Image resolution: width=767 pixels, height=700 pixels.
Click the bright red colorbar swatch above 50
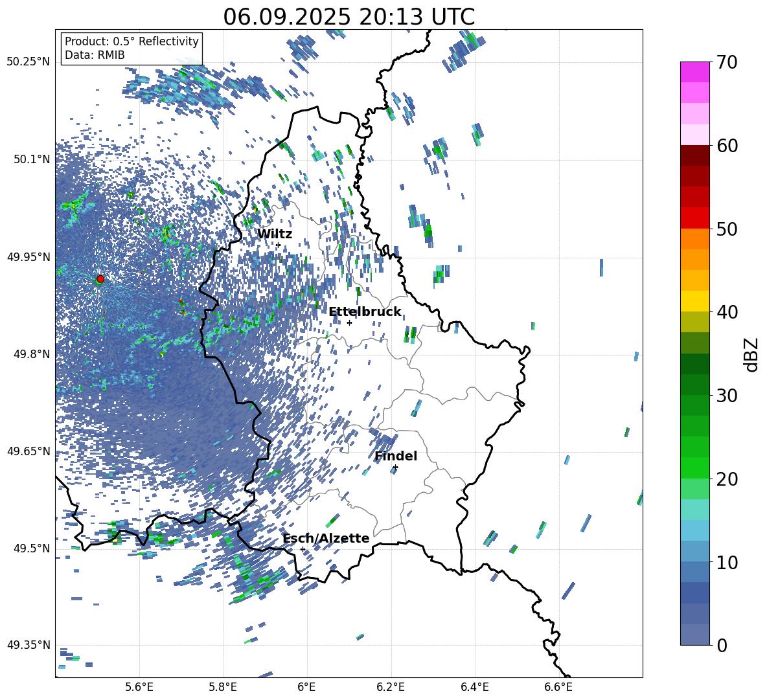click(x=695, y=218)
